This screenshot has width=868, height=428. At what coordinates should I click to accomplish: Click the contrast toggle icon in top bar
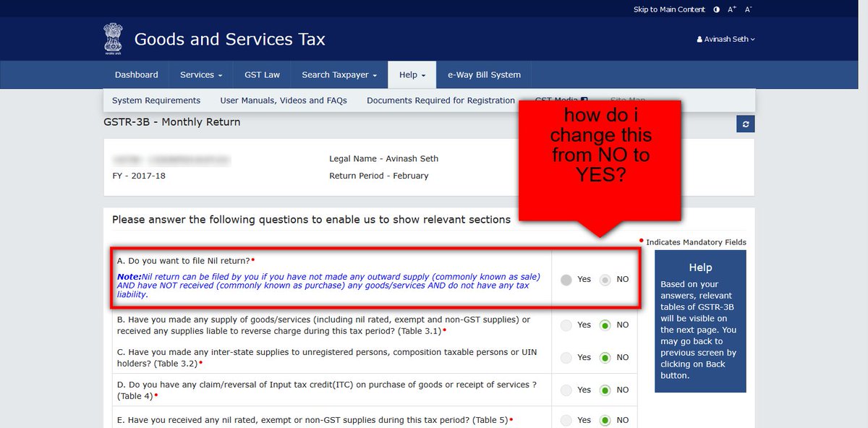point(715,9)
